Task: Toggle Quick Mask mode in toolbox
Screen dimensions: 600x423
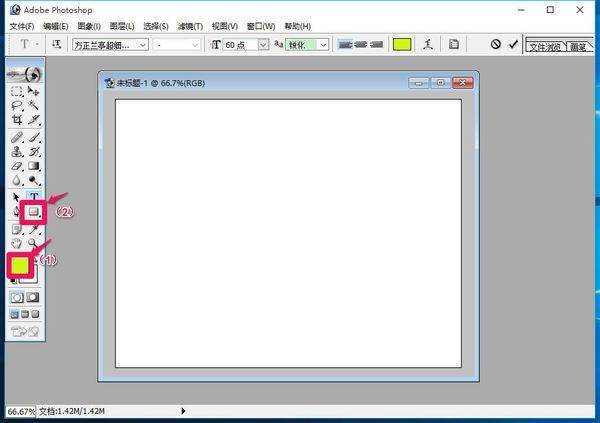Action: pyautogui.click(x=33, y=297)
